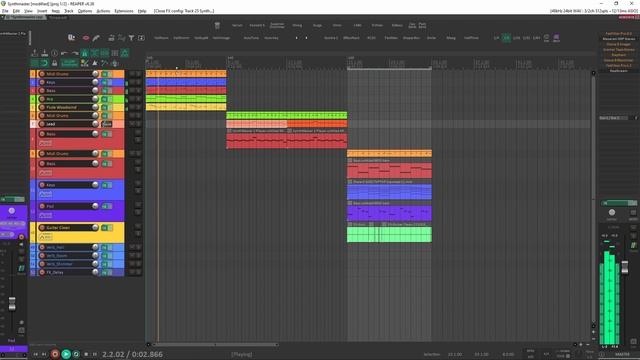Pause playback with the transport pause button
The image size is (640, 360).
coord(95,354)
